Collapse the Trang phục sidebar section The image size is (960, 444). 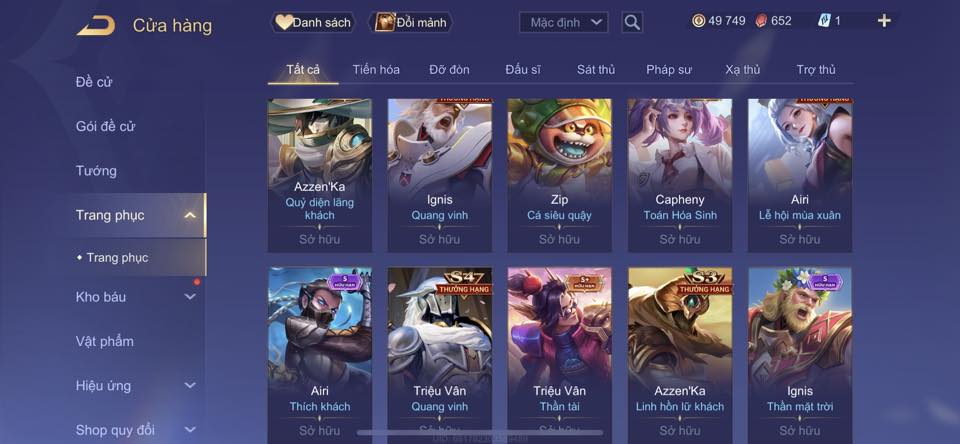(x=190, y=215)
